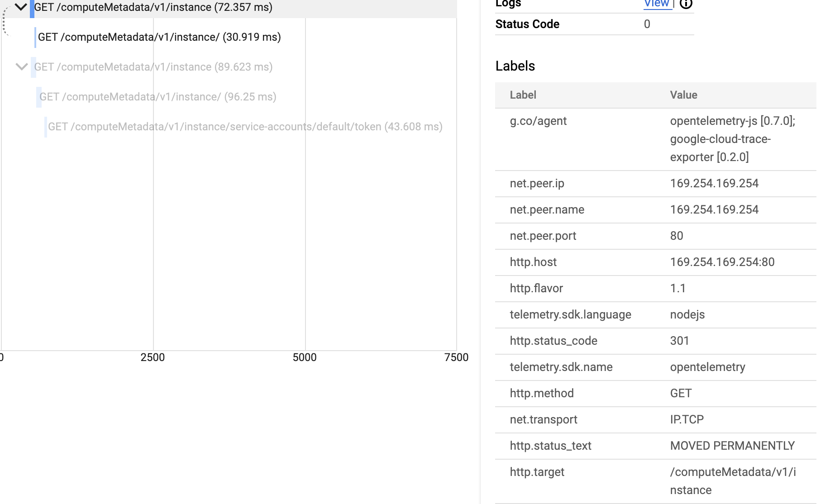Viewport: 830px width, 504px height.
Task: Click the net.peer.port label
Action: pyautogui.click(x=543, y=236)
